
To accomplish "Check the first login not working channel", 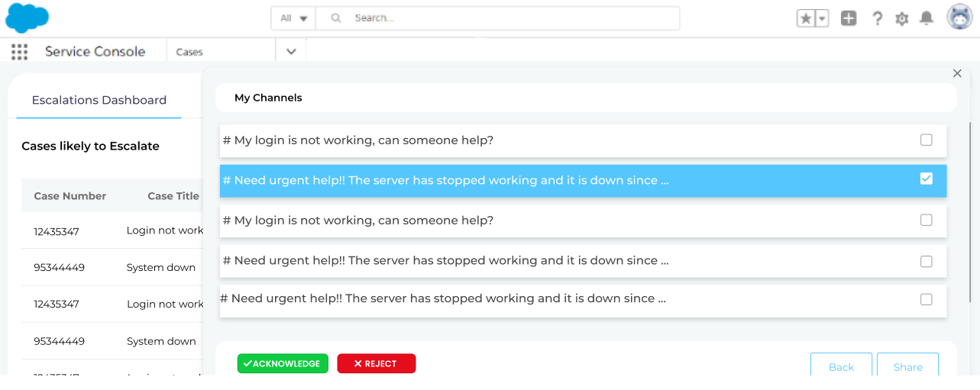I will click(x=926, y=140).
